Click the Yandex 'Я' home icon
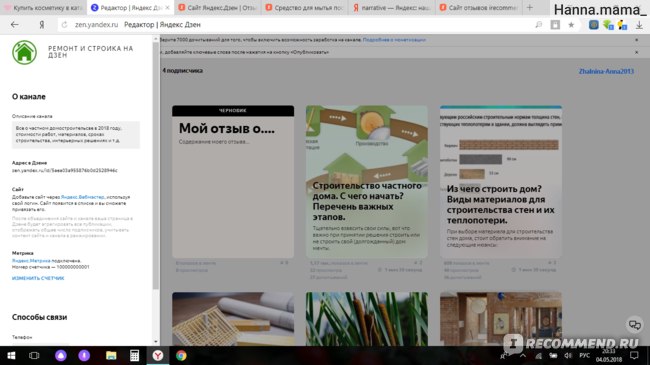Image resolution: width=650 pixels, height=365 pixels. coord(41,25)
